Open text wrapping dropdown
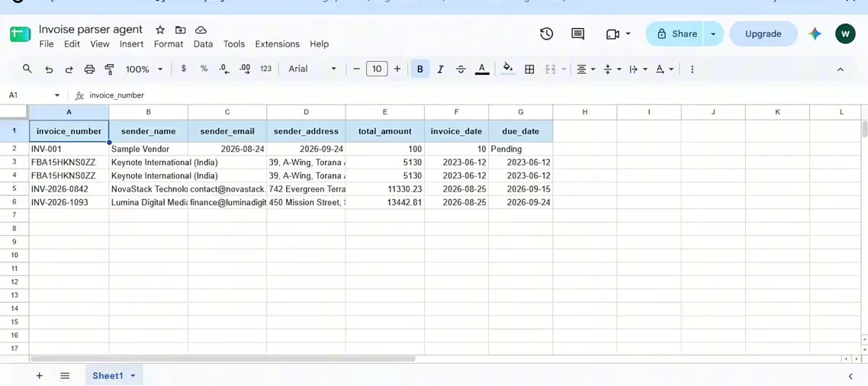 coord(638,69)
